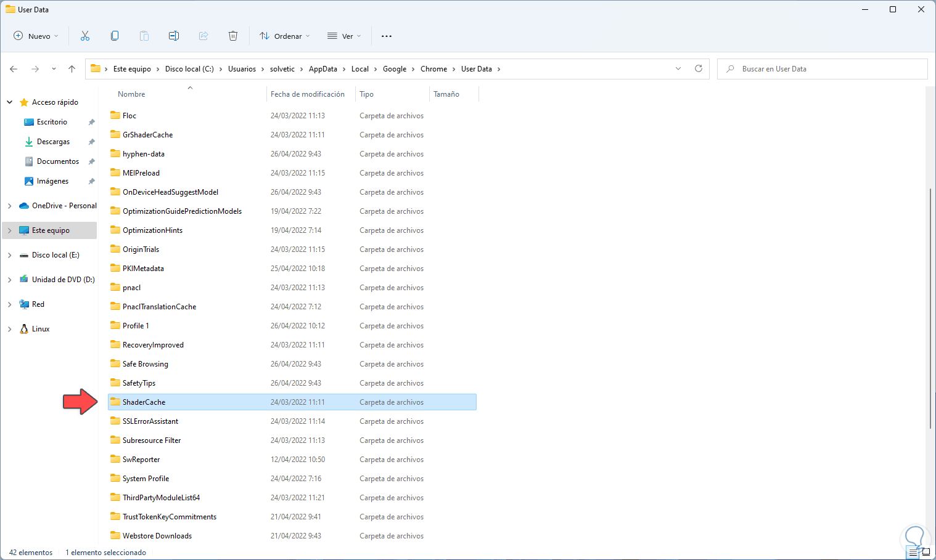The image size is (936, 560).
Task: Collapse the Acceso rápido tree node
Action: pyautogui.click(x=10, y=102)
